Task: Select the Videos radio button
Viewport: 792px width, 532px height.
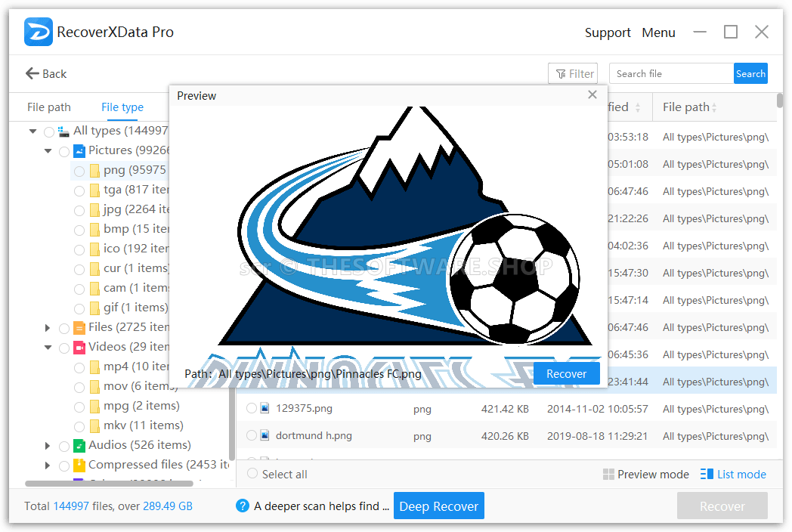Action: pyautogui.click(x=64, y=348)
